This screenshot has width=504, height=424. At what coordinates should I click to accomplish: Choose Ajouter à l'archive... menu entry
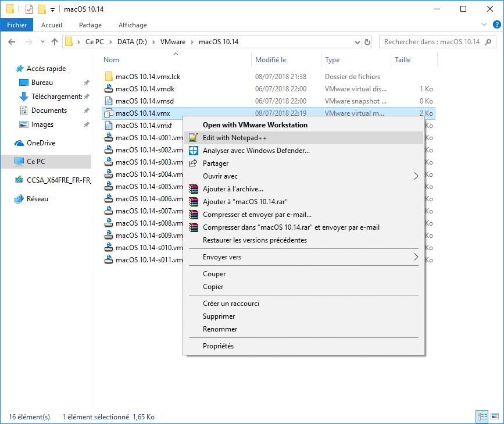point(304,189)
